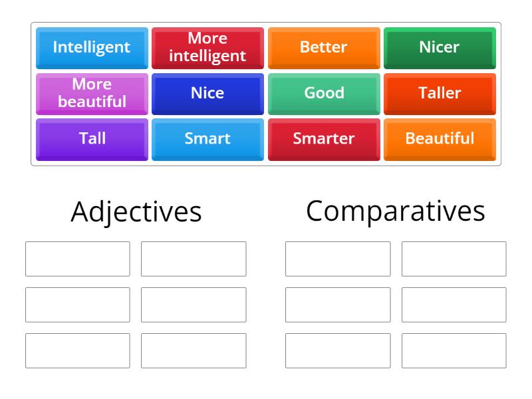Select the "Tall" purple tile
Viewport: 532px width, 399px height.
pos(91,139)
